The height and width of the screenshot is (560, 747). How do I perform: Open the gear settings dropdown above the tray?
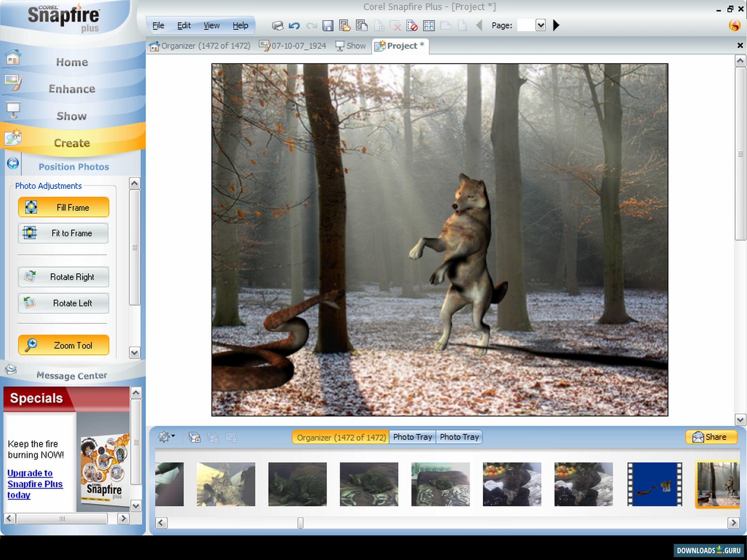(166, 436)
